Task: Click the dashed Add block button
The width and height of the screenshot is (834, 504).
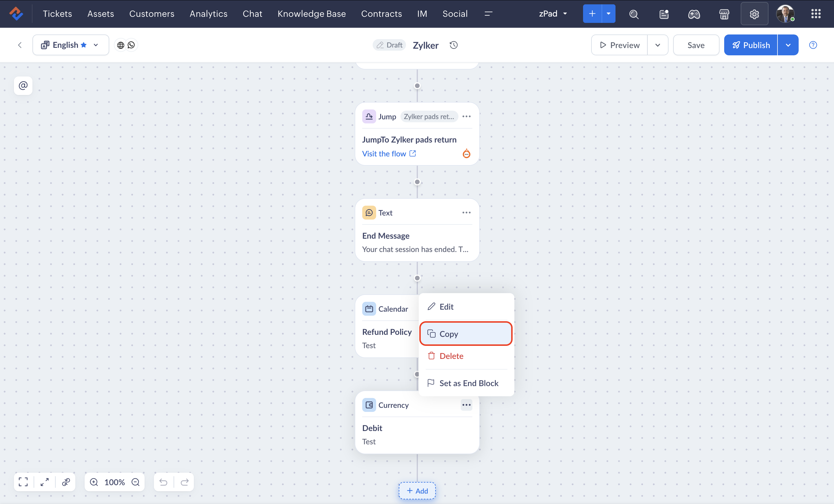Action: (x=417, y=490)
